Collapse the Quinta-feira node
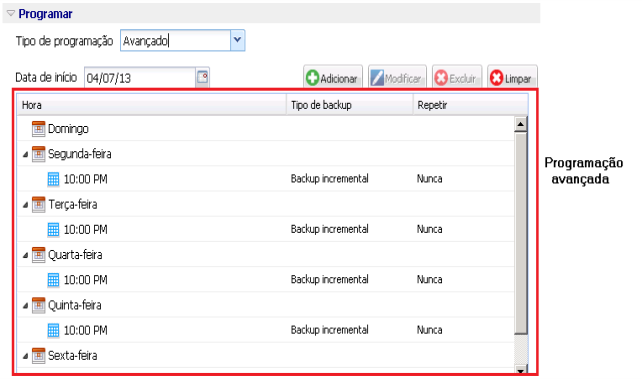The height and width of the screenshot is (379, 642). [25, 305]
